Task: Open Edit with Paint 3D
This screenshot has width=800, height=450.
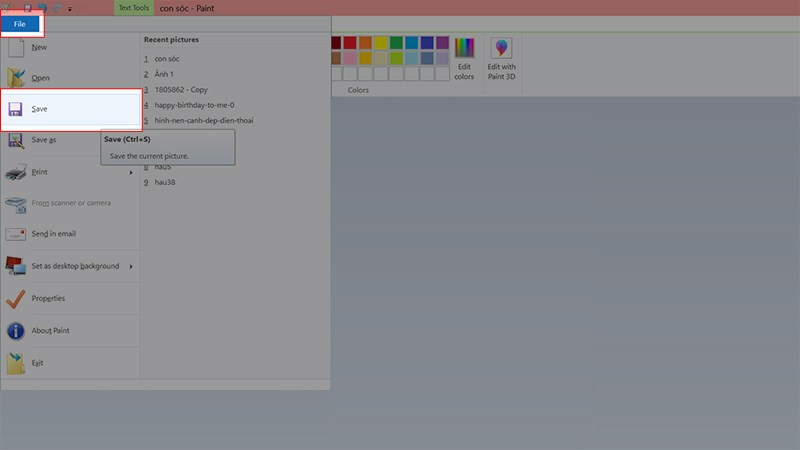Action: (501, 60)
